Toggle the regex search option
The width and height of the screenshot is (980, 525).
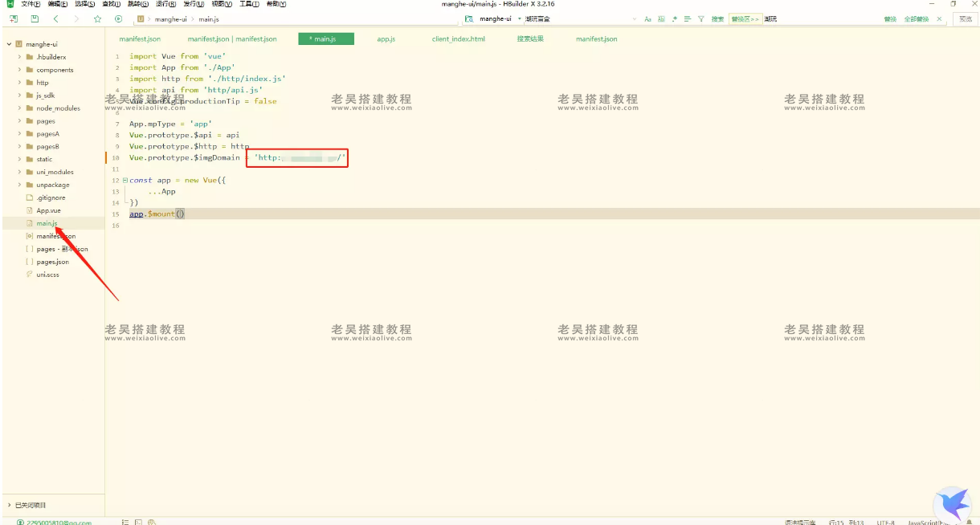(674, 18)
